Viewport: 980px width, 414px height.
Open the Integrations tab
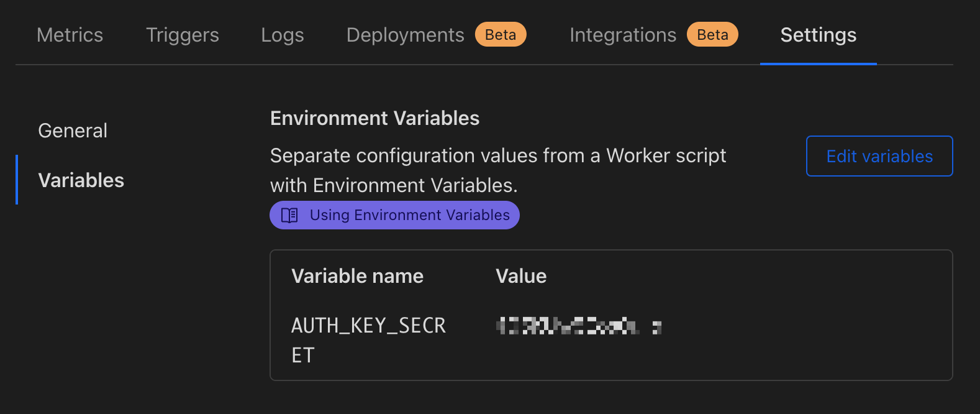tap(623, 35)
